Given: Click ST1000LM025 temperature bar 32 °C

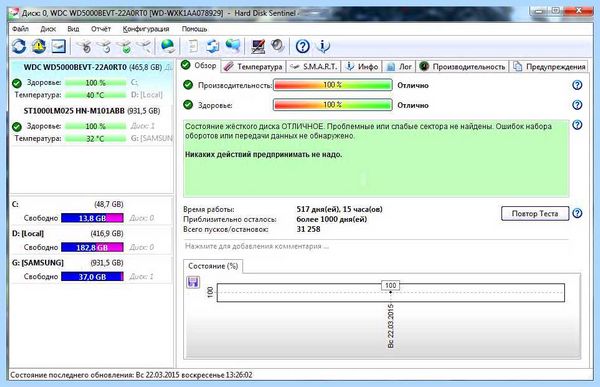Looking at the screenshot, I should coord(95,139).
